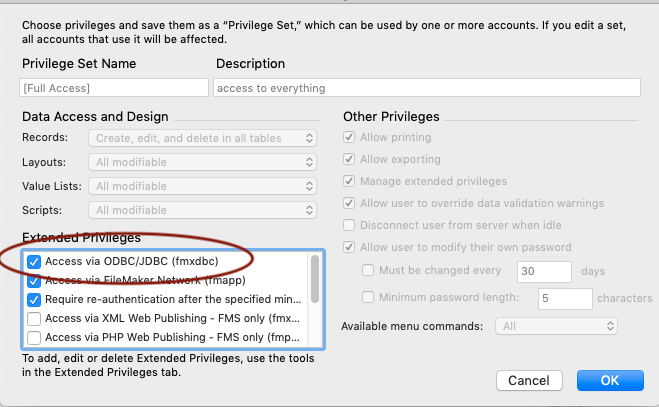Check Disconnect user from server when idle
Screen dimensions: 659x407
click(x=349, y=225)
